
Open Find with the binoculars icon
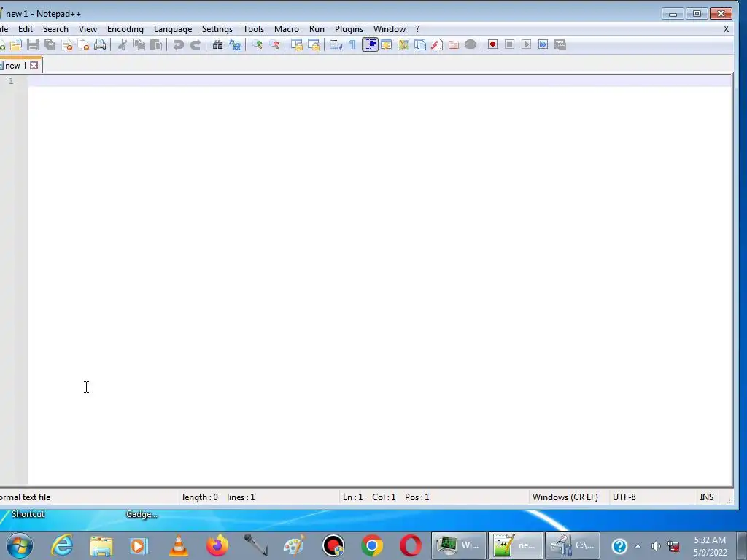pos(217,44)
